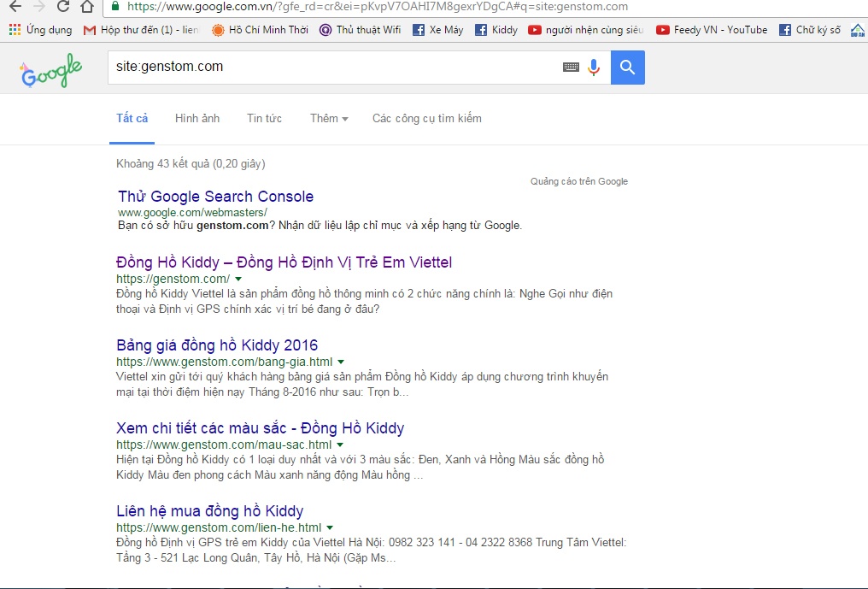Screen dimensions: 868x589
Task: Open Đồng Hồ Kiddy – Đồng Hồ Định Vị result
Action: 284,262
